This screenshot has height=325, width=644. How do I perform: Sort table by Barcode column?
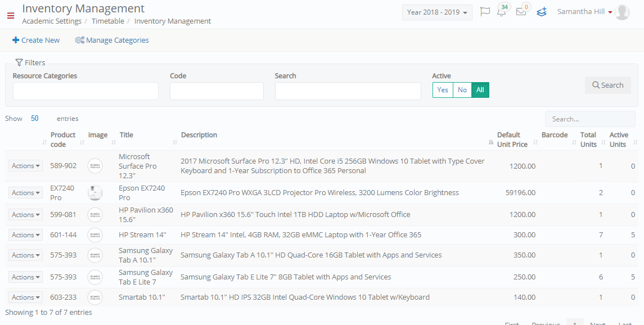pos(558,139)
